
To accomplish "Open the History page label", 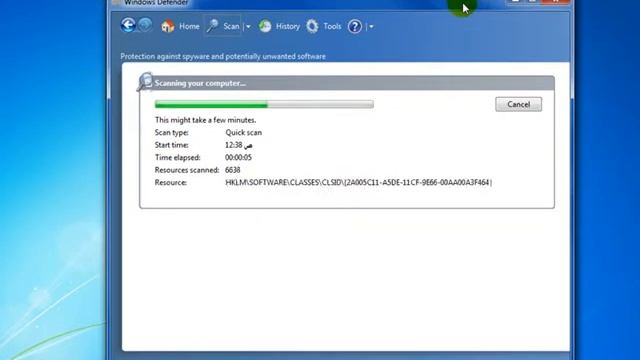I will click(x=288, y=27).
